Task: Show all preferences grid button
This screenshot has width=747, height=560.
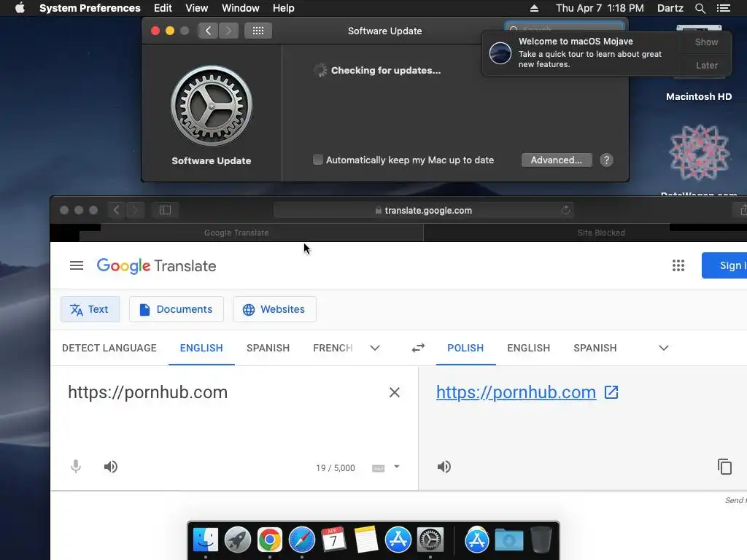Action: coord(258,31)
